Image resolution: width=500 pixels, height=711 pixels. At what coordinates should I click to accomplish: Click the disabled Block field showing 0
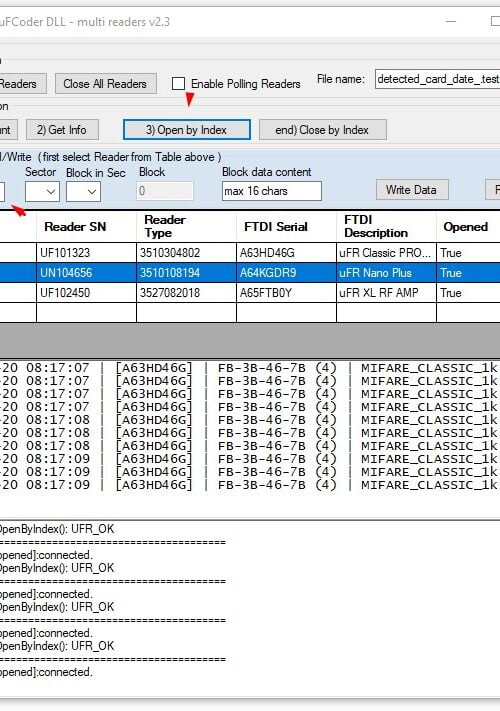click(x=165, y=191)
